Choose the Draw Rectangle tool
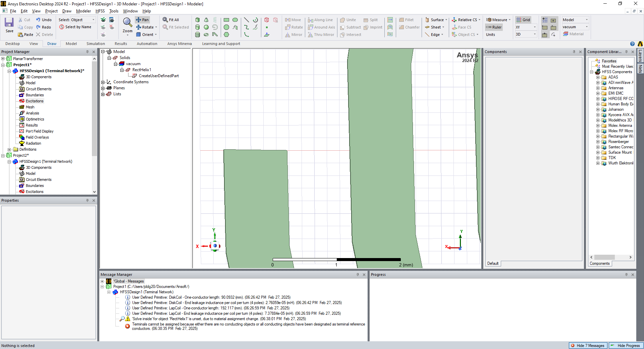This screenshot has width=644, height=349. [x=226, y=20]
